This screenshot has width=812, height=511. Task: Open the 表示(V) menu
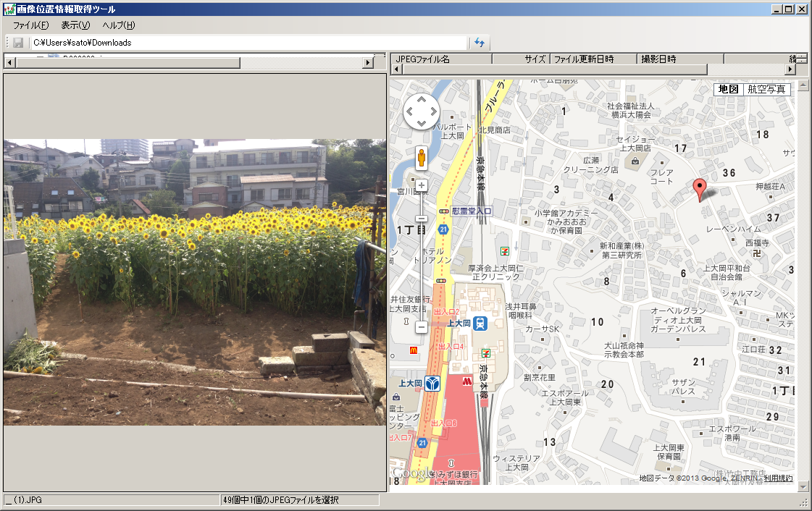point(75,25)
